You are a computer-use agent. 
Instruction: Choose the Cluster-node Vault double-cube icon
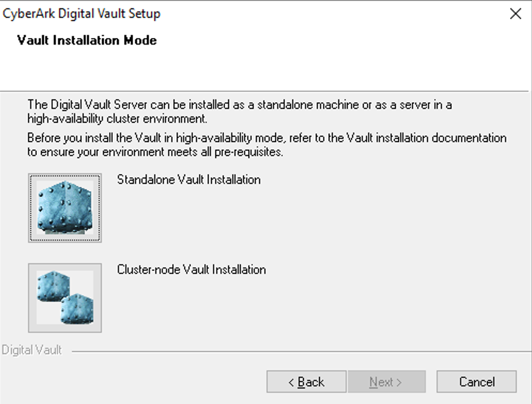coord(65,298)
